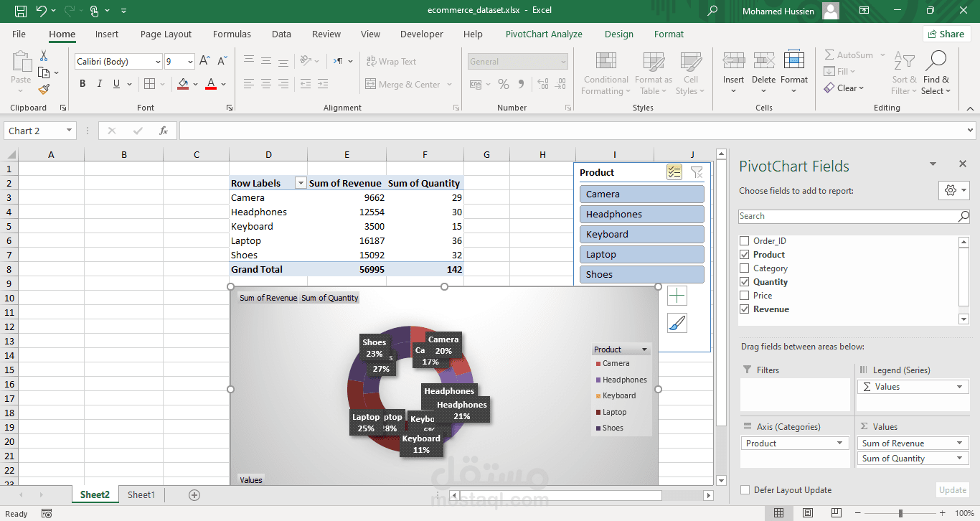Switch to PivotChart Analyze tab

coord(544,34)
